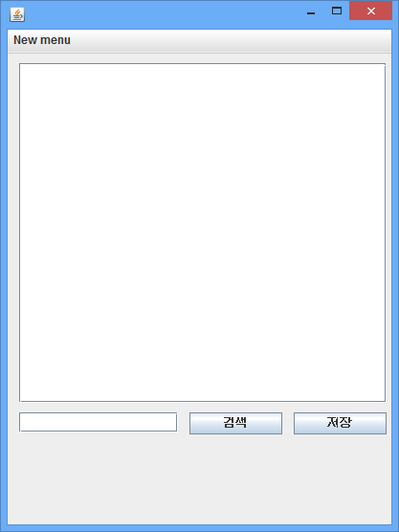Focus the search text input field
The image size is (399, 532).
point(98,422)
